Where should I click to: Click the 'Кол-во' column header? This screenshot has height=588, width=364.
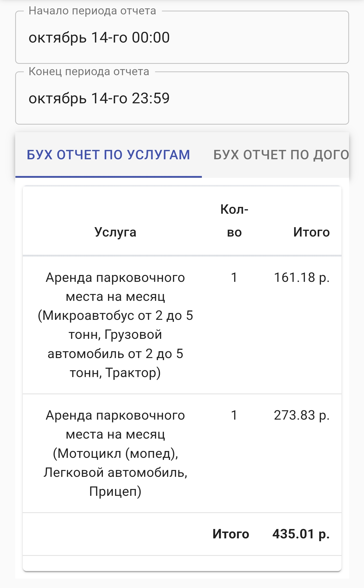tap(234, 221)
